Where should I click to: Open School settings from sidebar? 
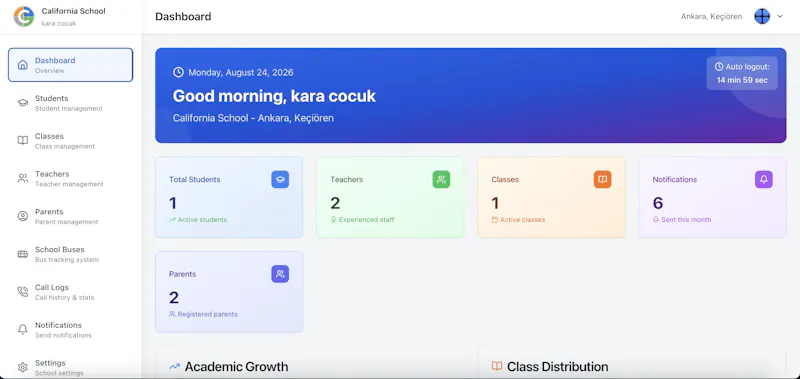coord(70,367)
